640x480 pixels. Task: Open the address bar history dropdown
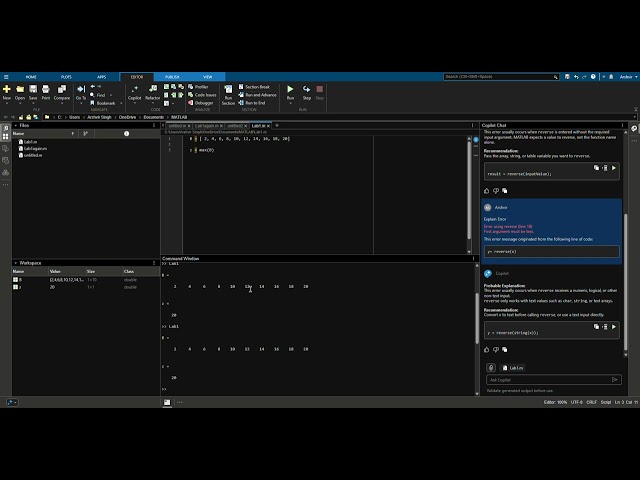tap(634, 117)
